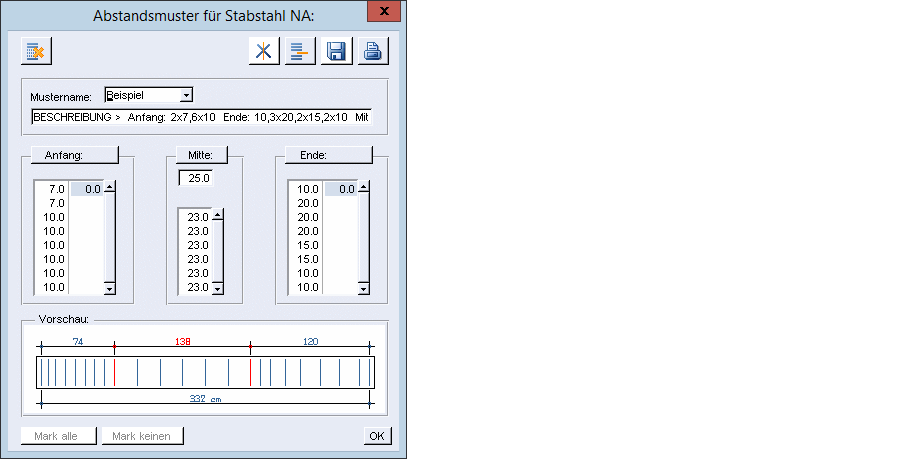Click the Mark keinen button

coord(141,436)
